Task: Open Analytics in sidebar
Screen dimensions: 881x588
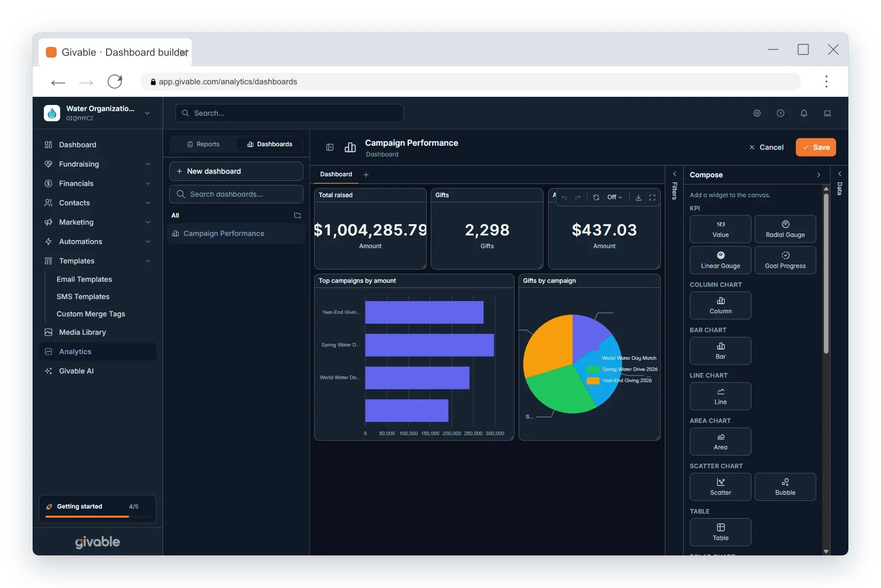Action: (x=97, y=352)
